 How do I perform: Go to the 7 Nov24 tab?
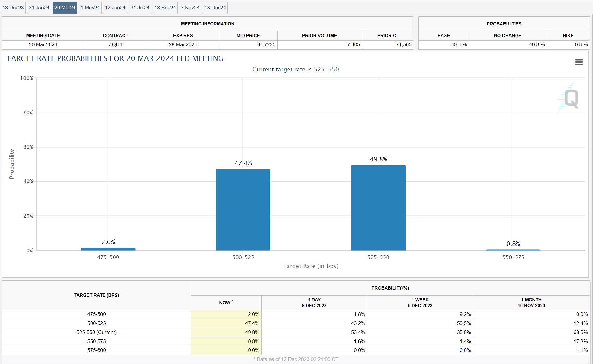click(190, 8)
